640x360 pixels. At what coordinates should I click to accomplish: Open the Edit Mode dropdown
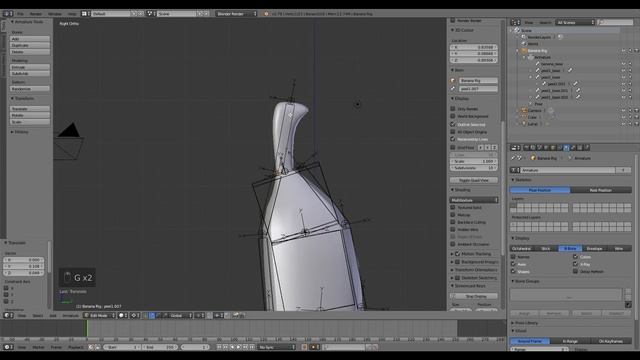[x=99, y=315]
